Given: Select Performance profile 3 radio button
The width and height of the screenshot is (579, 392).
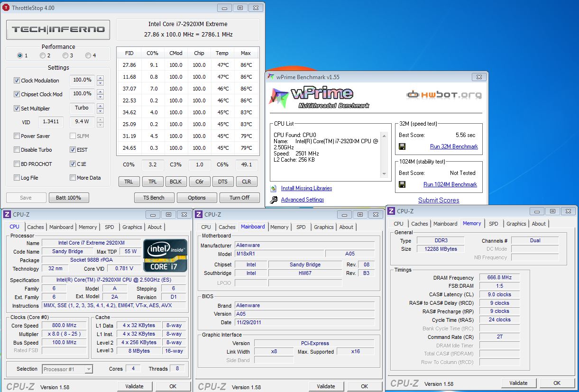Looking at the screenshot, I should [65, 55].
